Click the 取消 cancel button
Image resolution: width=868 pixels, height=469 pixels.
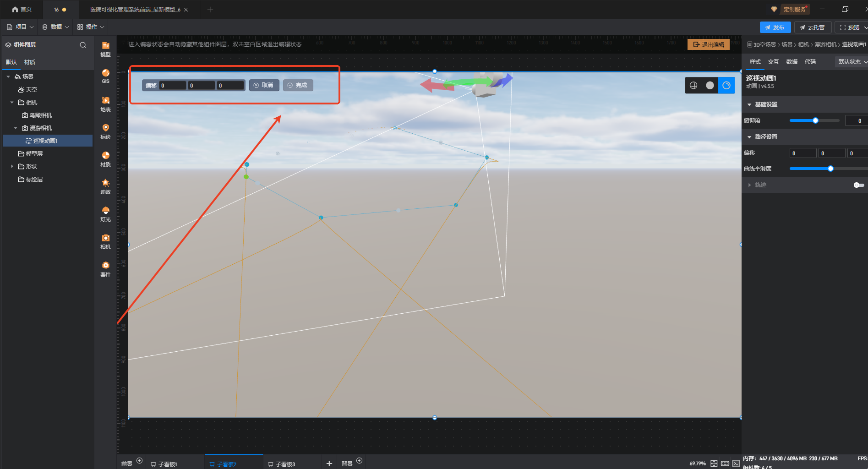264,85
